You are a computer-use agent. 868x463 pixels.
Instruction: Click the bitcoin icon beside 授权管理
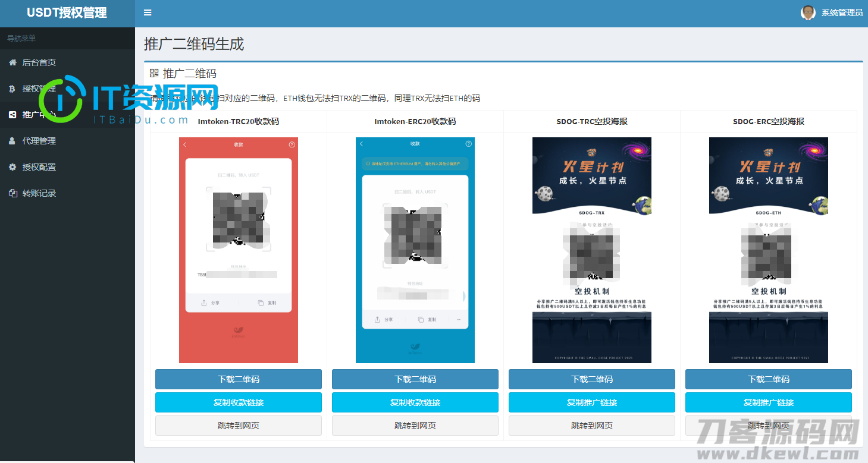12,89
